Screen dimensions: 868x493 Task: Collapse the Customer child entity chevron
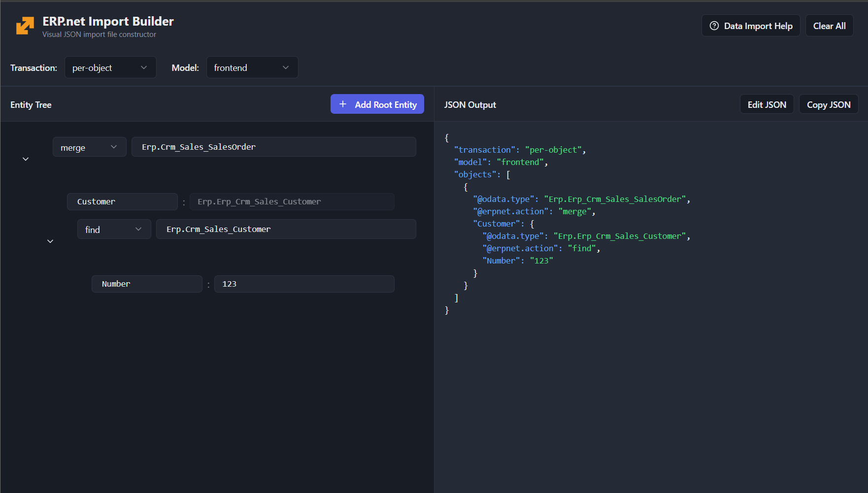(50, 241)
